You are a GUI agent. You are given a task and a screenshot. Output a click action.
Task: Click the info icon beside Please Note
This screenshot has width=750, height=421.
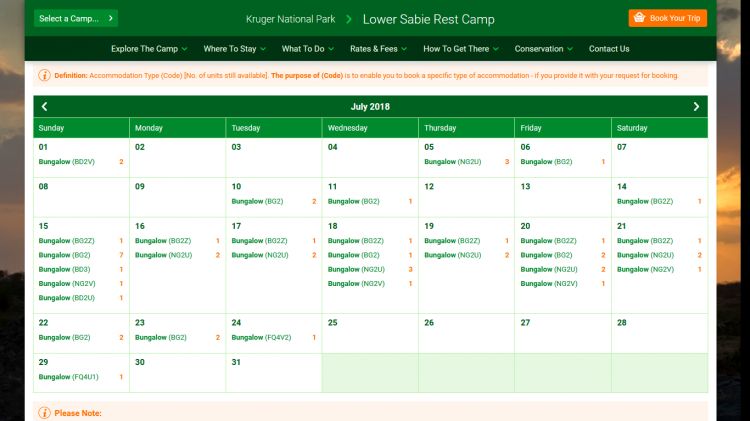coord(44,413)
